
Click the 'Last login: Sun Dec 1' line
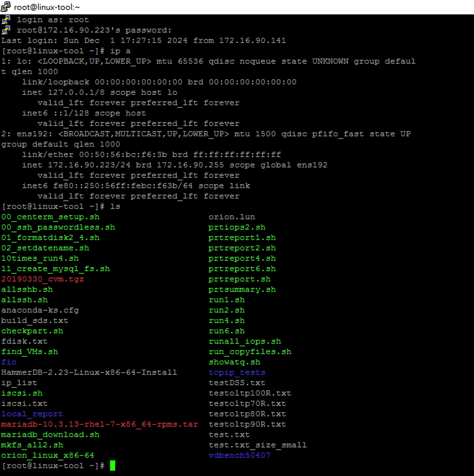[144, 41]
